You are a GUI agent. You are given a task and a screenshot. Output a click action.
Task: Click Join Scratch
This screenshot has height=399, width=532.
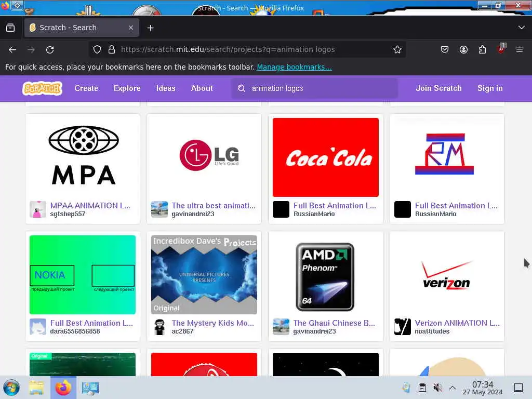[438, 88]
